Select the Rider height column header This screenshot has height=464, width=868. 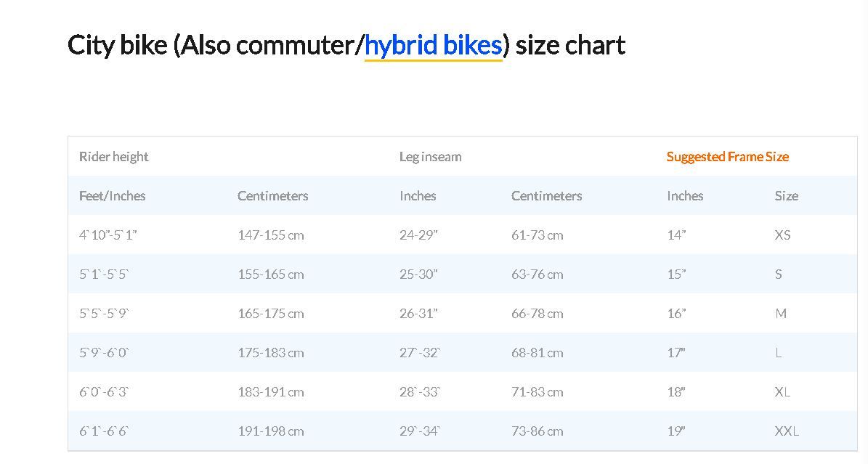[x=113, y=157]
